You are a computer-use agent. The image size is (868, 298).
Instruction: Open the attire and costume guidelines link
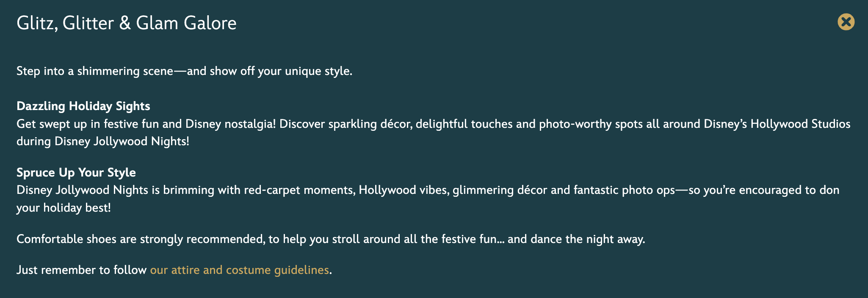[x=239, y=270]
